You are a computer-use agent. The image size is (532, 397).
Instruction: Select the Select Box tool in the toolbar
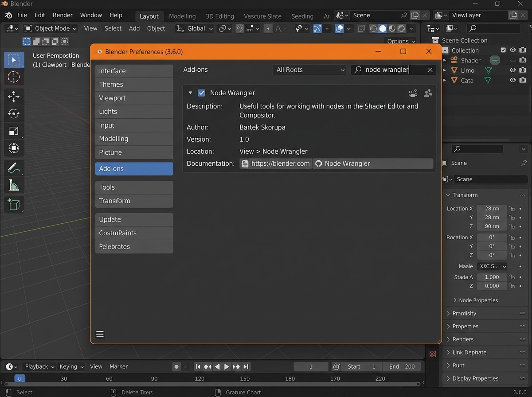point(14,60)
